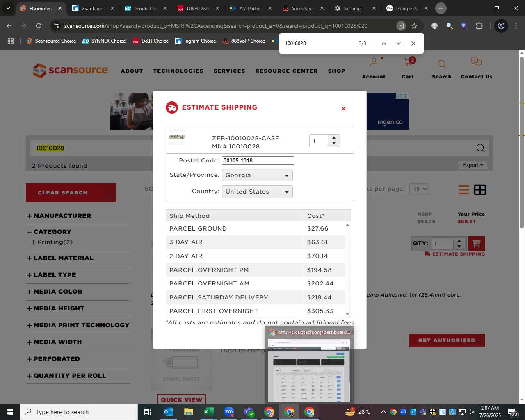The height and width of the screenshot is (420, 525).
Task: Click the Export button
Action: click(x=473, y=165)
